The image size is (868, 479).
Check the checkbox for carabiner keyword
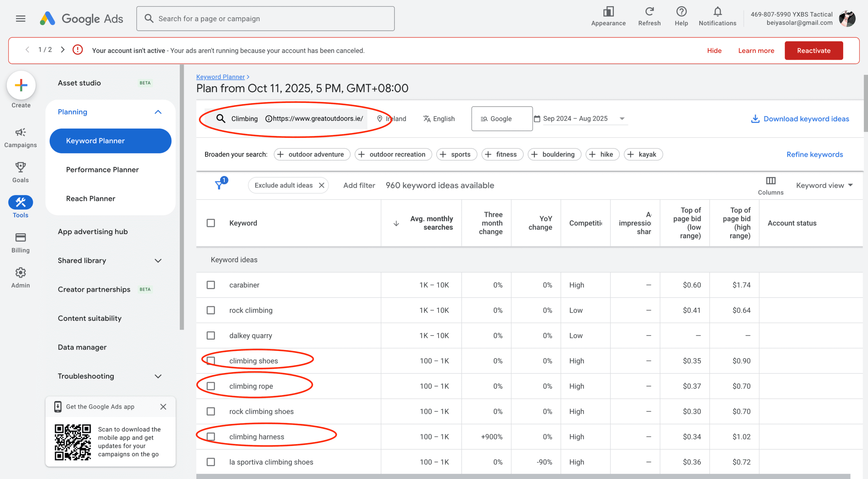[x=211, y=285]
